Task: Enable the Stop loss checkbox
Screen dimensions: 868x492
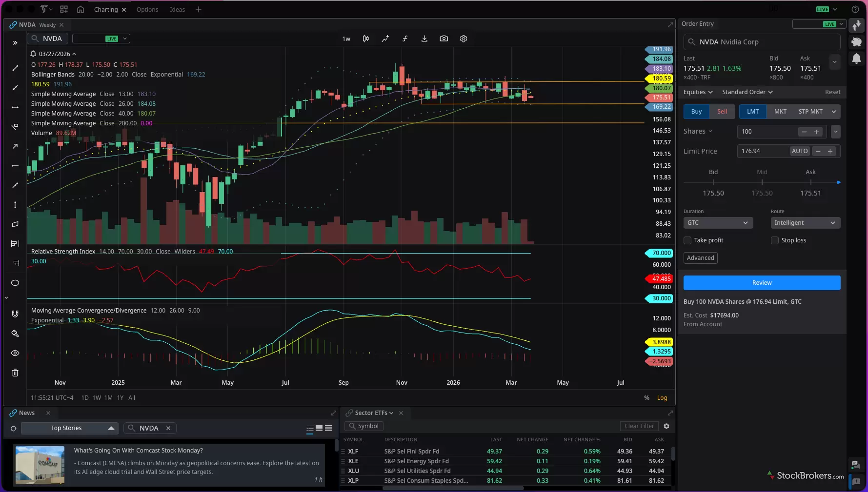Action: 775,240
